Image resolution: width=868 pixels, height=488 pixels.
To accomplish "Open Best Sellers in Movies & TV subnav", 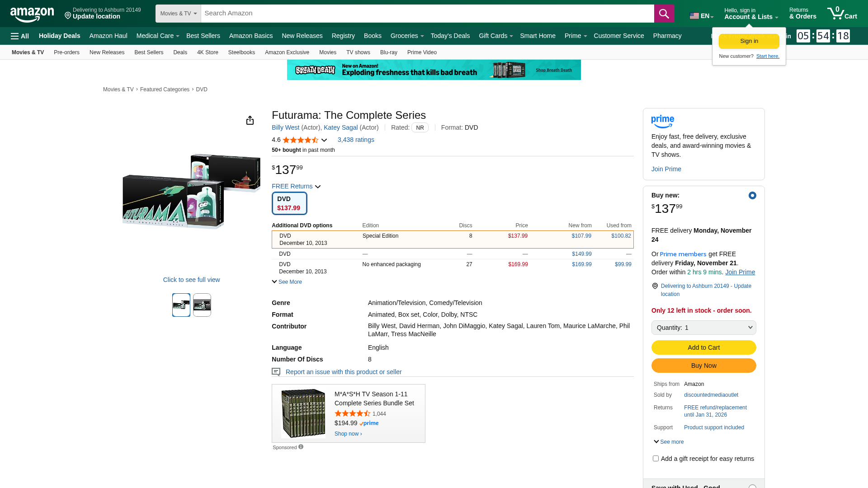I will [x=148, y=52].
